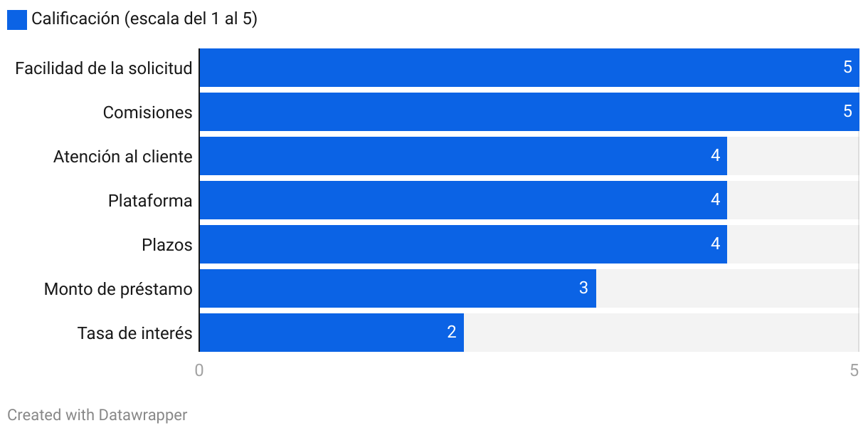Image resolution: width=868 pixels, height=433 pixels.
Task: Select the Calificación legend label
Action: 144,19
